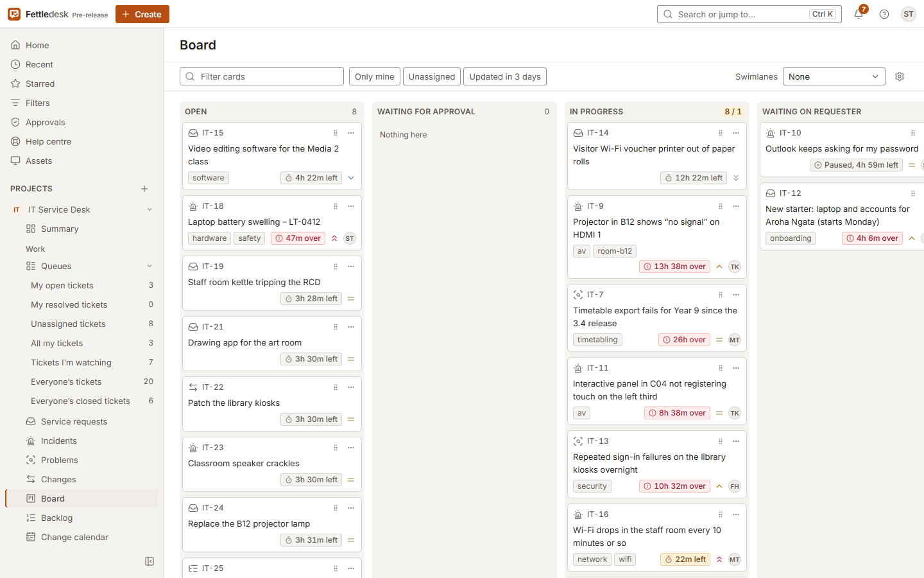Viewport: 924px width, 578px height.
Task: Open the ST user avatar menu
Action: (x=909, y=14)
